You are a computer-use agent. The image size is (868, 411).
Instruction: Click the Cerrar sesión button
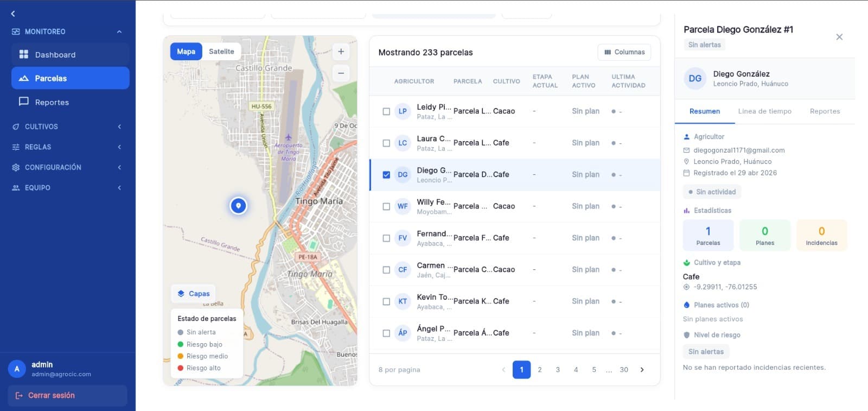coord(67,395)
